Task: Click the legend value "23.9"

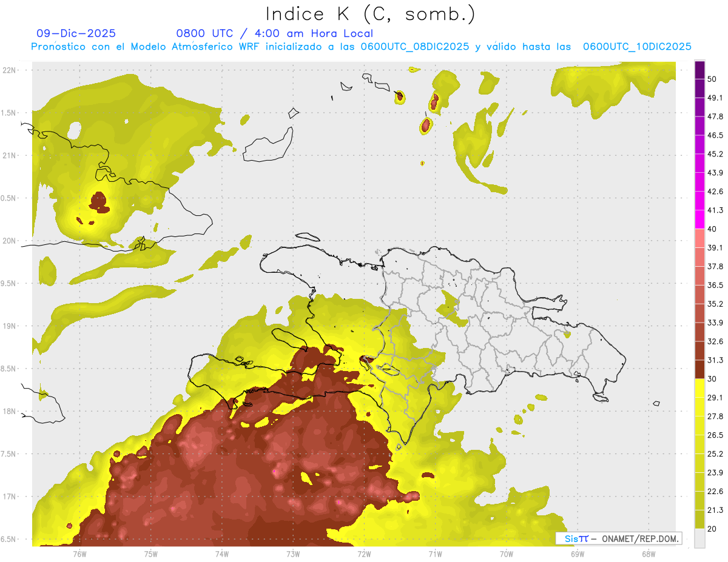Action: pyautogui.click(x=715, y=473)
